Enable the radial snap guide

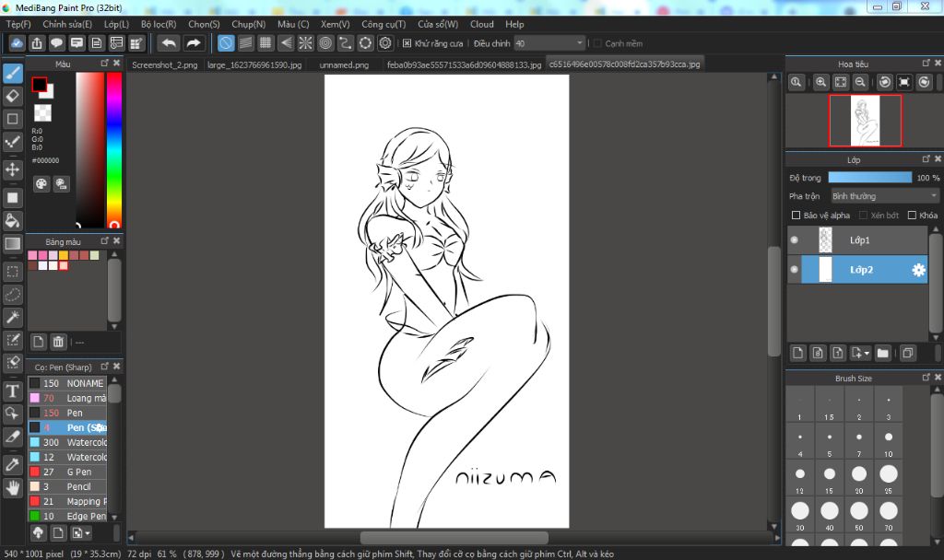306,43
